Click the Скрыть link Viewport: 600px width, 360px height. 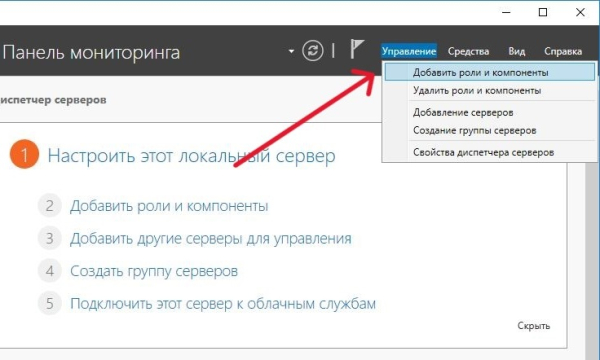coord(534,326)
